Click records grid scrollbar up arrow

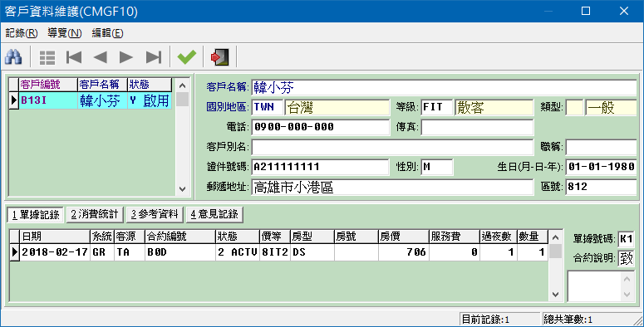coord(555,237)
